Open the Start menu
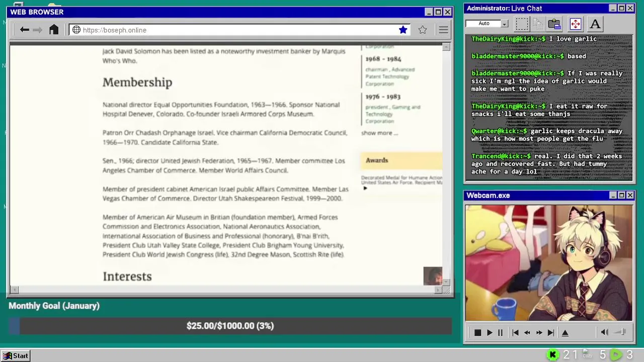644x362 pixels. [15, 355]
